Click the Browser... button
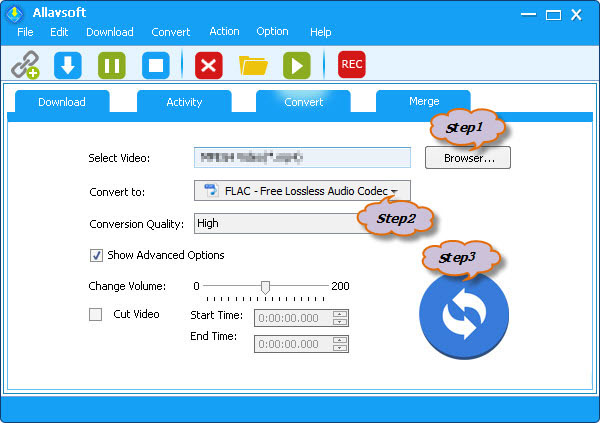Image resolution: width=600 pixels, height=423 pixels. [x=468, y=158]
